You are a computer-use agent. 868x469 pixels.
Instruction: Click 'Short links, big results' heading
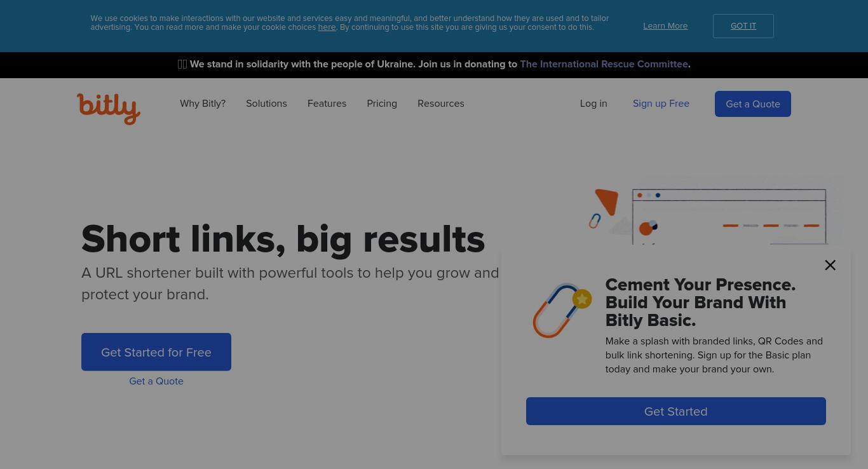(283, 239)
